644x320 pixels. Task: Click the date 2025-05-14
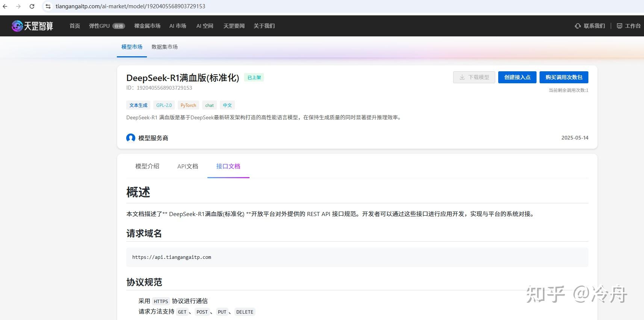tap(575, 138)
